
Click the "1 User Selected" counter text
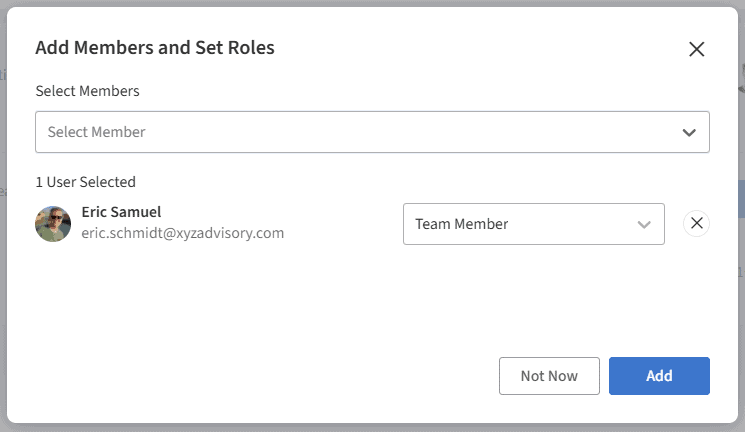point(85,182)
